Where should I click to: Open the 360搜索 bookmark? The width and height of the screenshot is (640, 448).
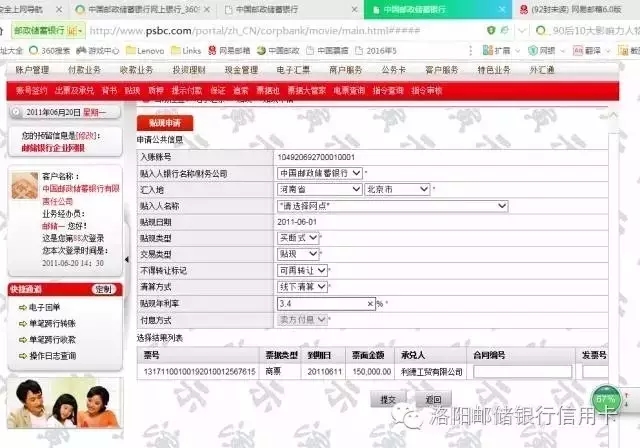tap(50, 51)
